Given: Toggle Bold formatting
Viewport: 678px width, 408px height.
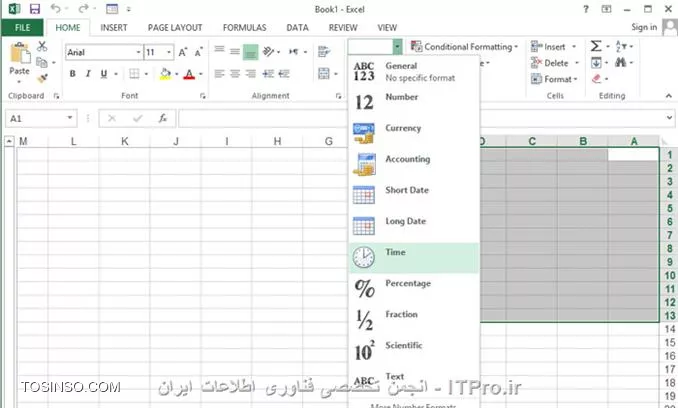Looking at the screenshot, I should point(73,74).
